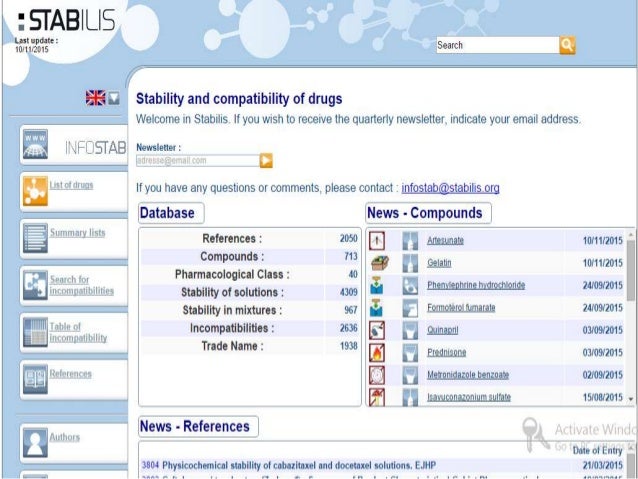Click the form icon beside Prednisone
638x479 pixels.
coord(410,352)
